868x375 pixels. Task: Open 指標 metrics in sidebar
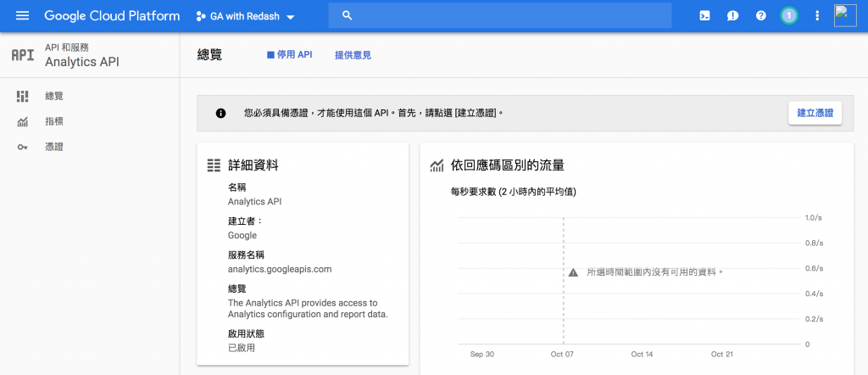coord(54,122)
